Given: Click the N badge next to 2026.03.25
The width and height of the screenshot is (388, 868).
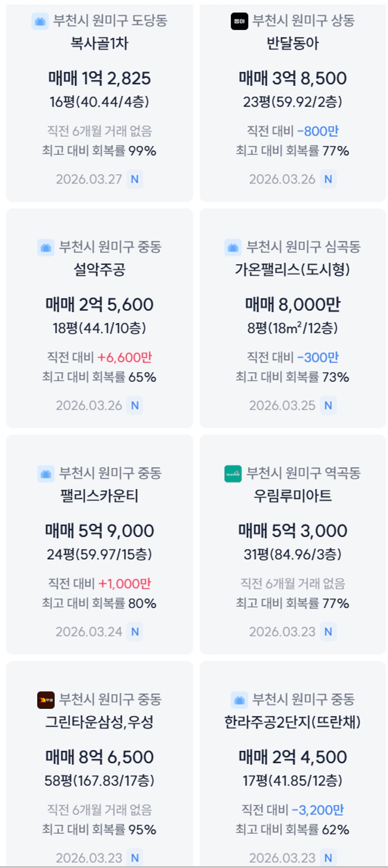Looking at the screenshot, I should pyautogui.click(x=328, y=405).
